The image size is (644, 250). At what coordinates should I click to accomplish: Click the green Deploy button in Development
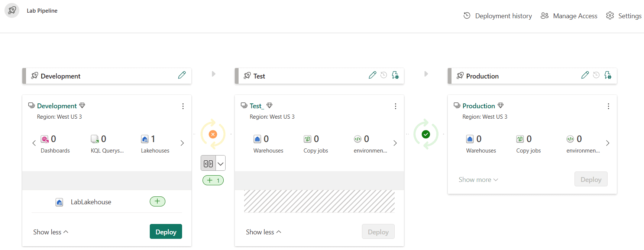[166, 232]
